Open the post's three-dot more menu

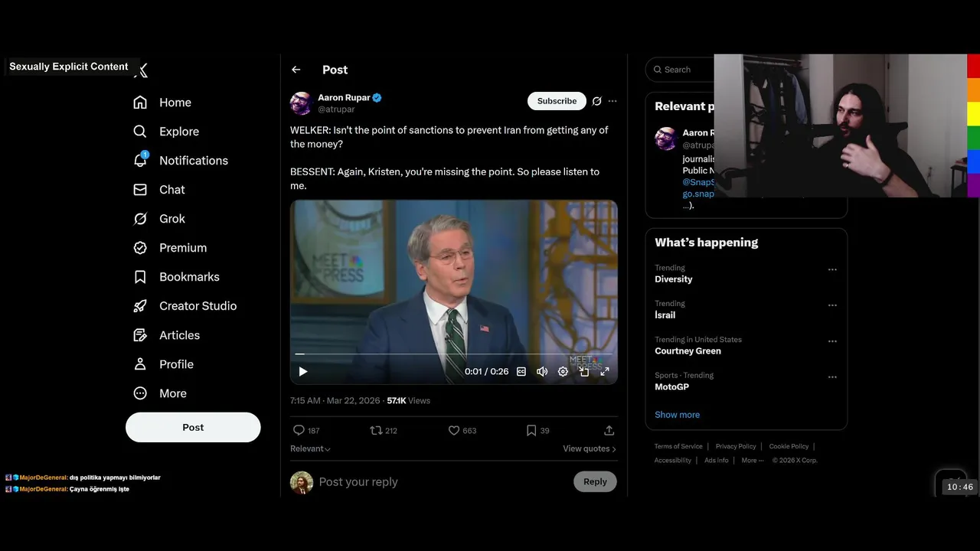[612, 101]
